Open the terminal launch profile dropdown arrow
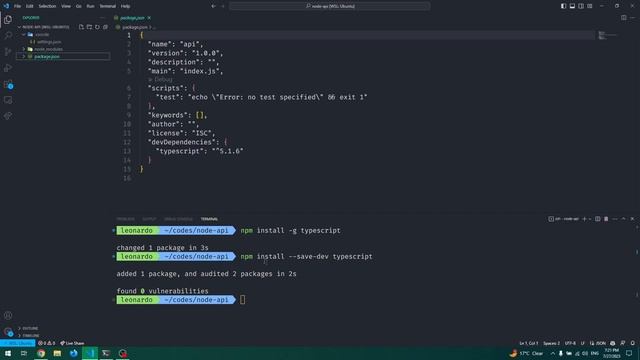 click(590, 219)
